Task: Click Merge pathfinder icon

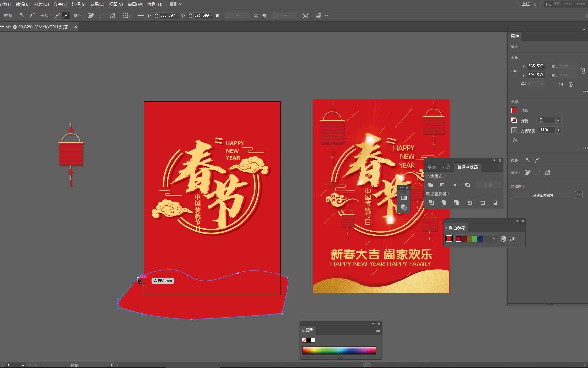Action: pos(456,202)
